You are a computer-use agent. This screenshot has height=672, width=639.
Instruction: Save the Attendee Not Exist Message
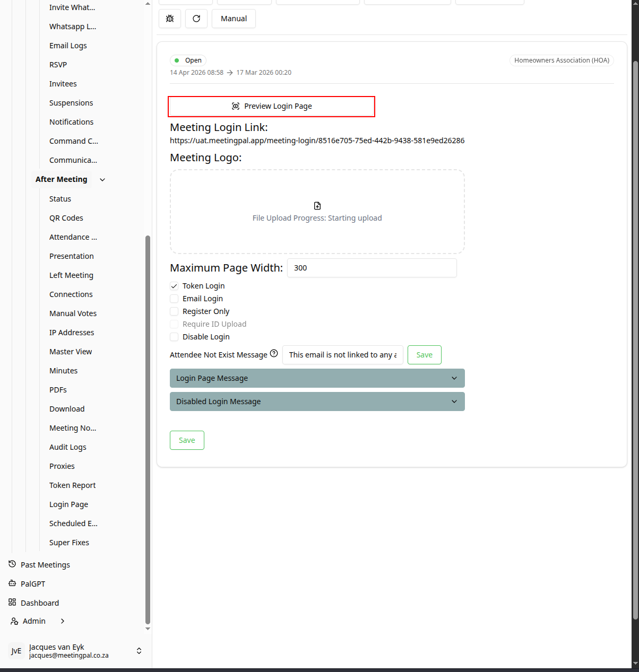click(x=425, y=355)
